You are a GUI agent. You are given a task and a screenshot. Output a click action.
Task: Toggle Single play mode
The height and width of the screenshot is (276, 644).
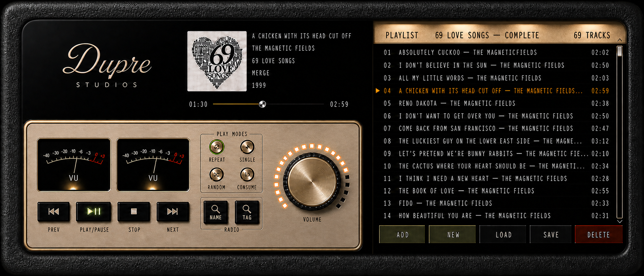pyautogui.click(x=247, y=147)
